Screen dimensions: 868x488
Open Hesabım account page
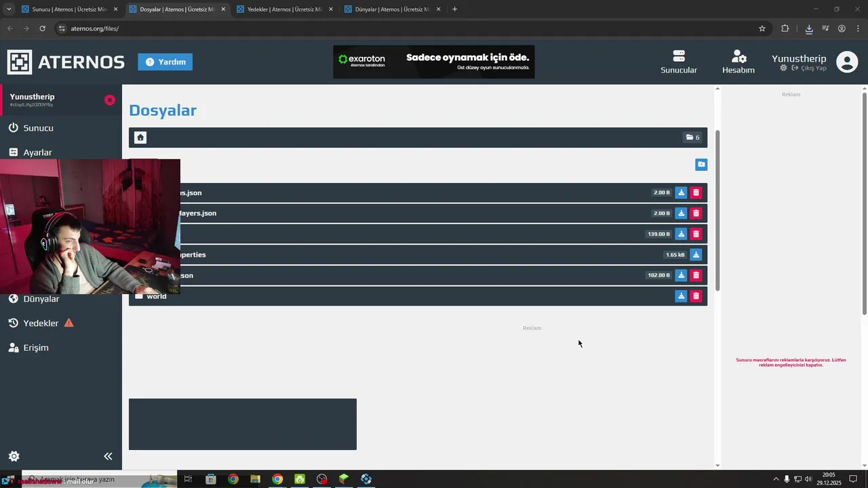pos(738,62)
